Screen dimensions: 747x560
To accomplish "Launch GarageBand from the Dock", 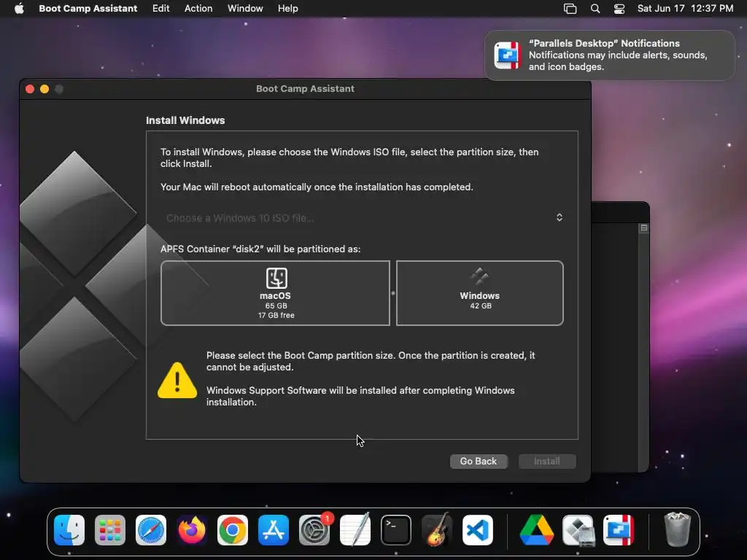I will (437, 529).
